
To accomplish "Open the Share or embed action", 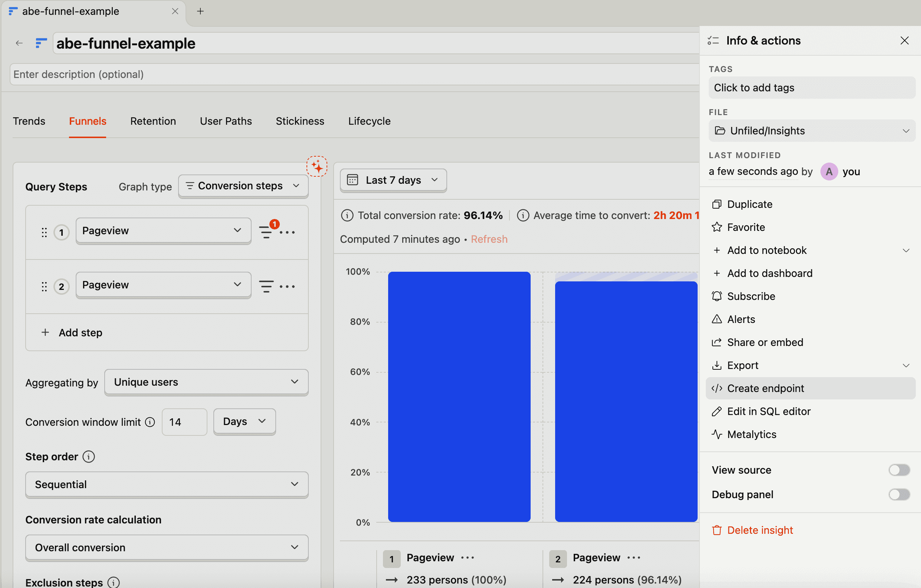I will click(x=765, y=342).
